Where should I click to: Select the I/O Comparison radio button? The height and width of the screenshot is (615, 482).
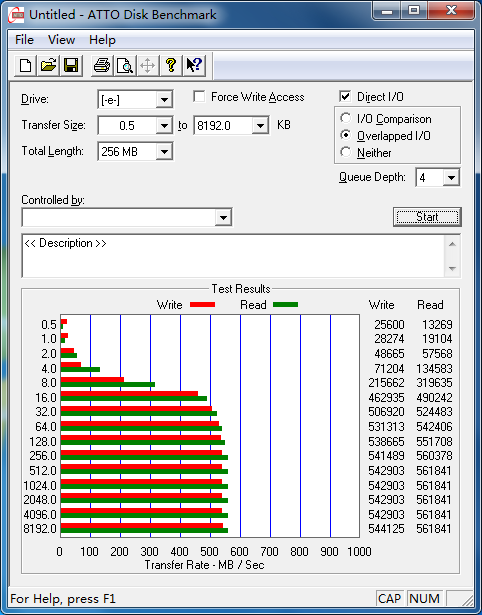coord(346,118)
